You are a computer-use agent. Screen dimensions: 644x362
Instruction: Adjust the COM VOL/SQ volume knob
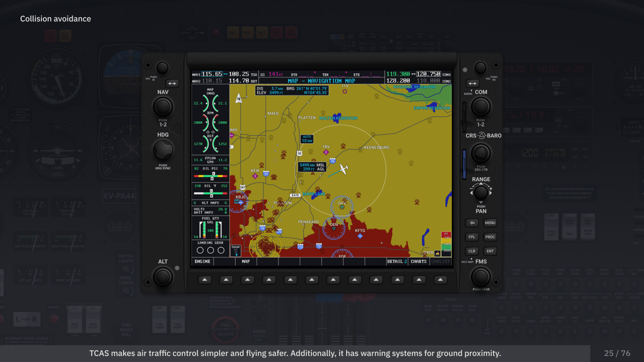[480, 68]
